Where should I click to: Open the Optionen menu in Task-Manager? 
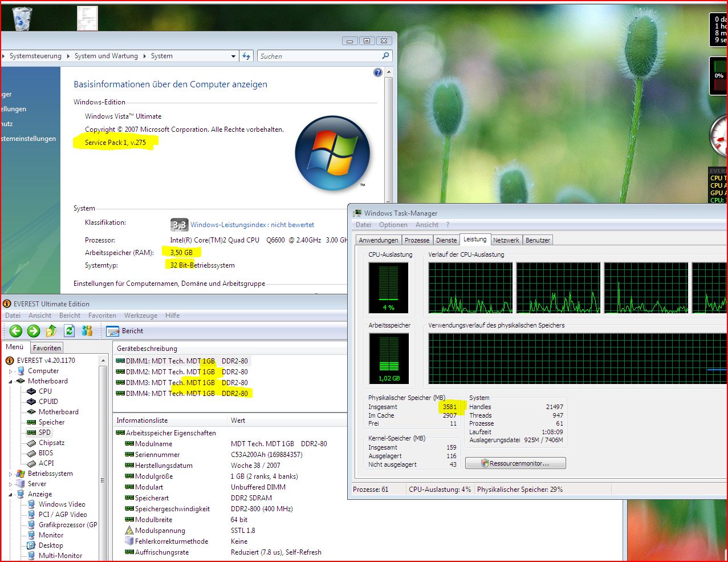point(393,225)
